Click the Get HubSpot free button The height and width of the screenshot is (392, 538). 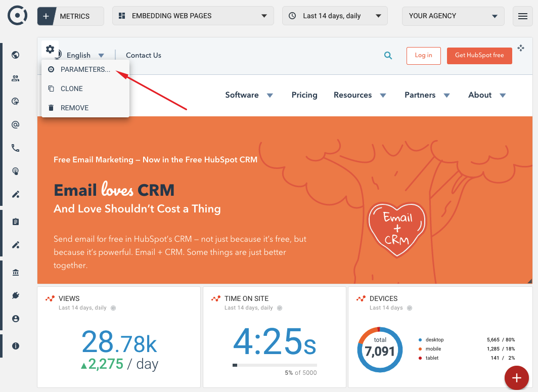pos(479,56)
